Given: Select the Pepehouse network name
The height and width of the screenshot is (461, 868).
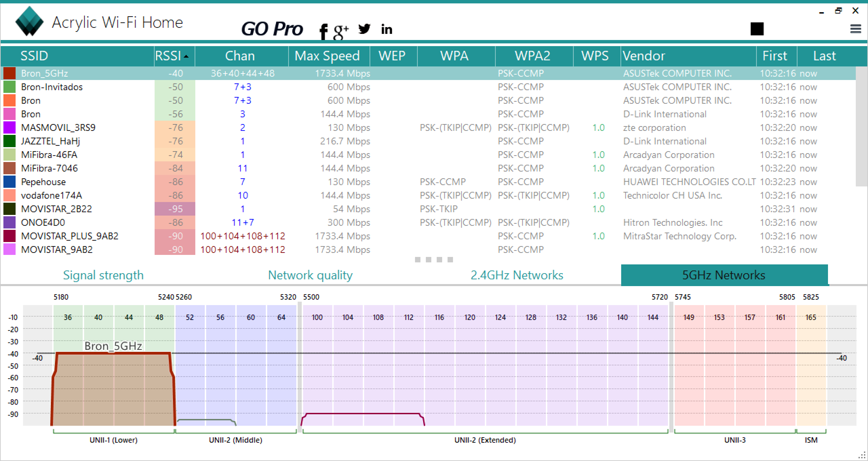Looking at the screenshot, I should 43,182.
